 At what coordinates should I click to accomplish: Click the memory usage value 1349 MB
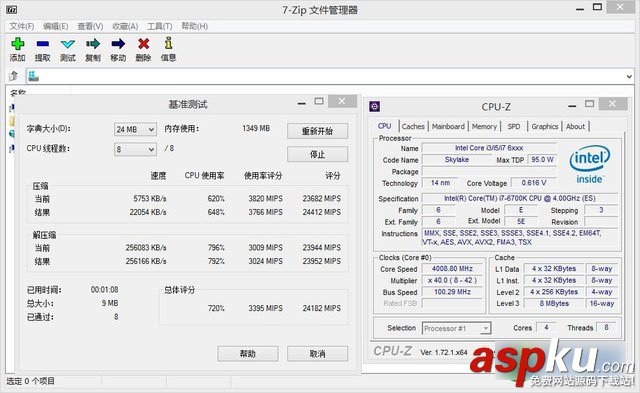click(256, 129)
